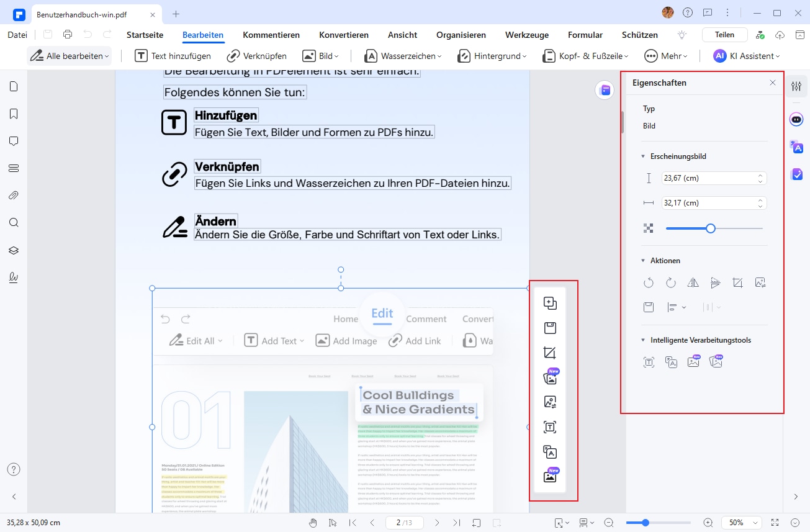Image resolution: width=810 pixels, height=532 pixels.
Task: Open the attachments panel with paperclip icon
Action: [x=14, y=196]
